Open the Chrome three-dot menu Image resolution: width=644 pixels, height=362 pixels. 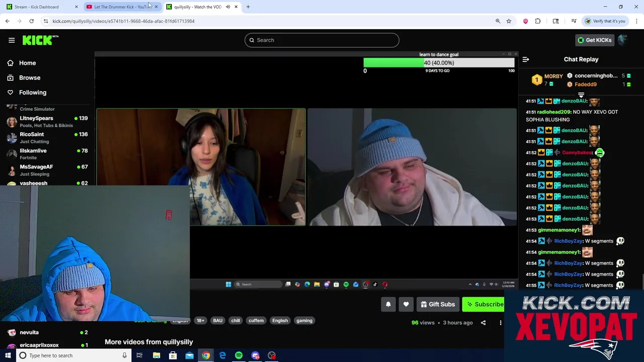(636, 21)
